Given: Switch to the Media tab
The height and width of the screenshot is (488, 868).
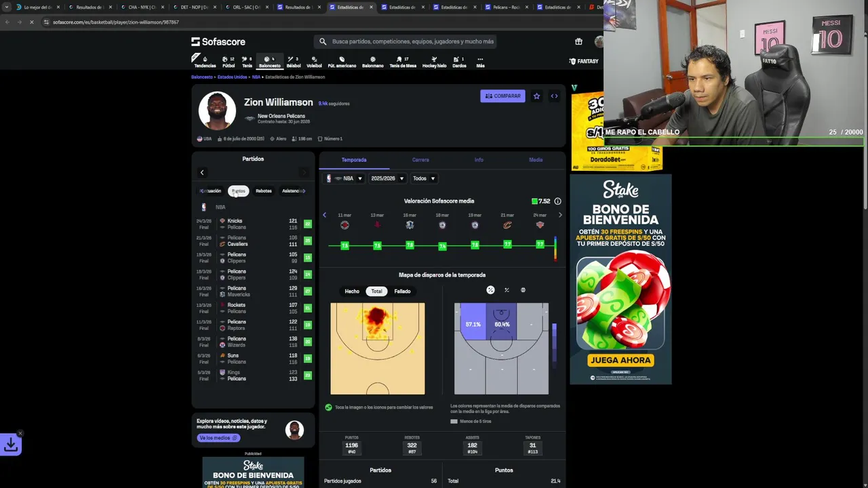Looking at the screenshot, I should tap(536, 160).
